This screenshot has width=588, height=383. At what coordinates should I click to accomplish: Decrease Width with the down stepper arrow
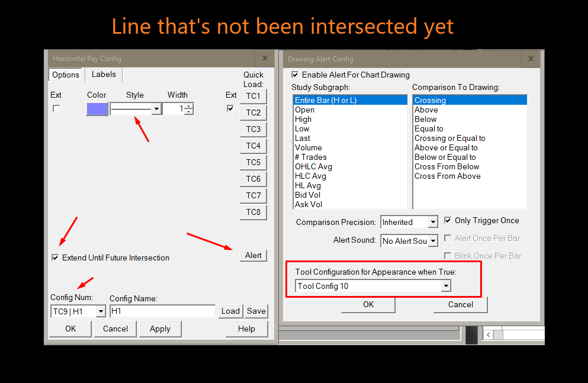click(x=189, y=112)
